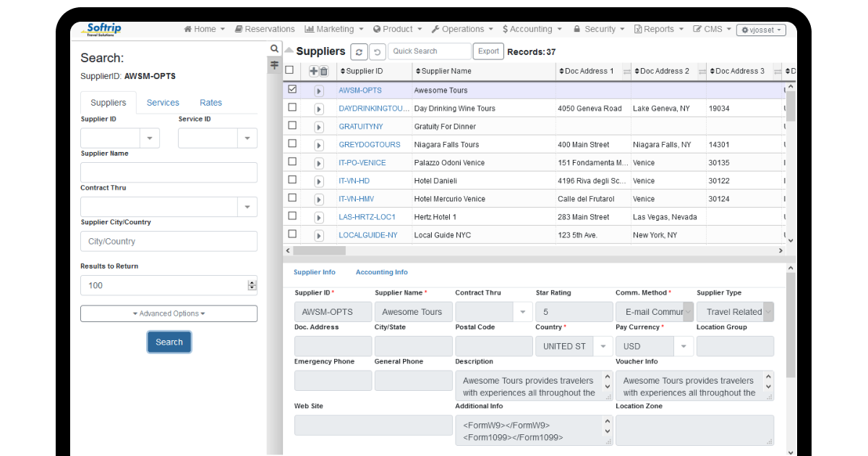
Task: Click the undo icon beside Quick Search
Action: (x=378, y=51)
